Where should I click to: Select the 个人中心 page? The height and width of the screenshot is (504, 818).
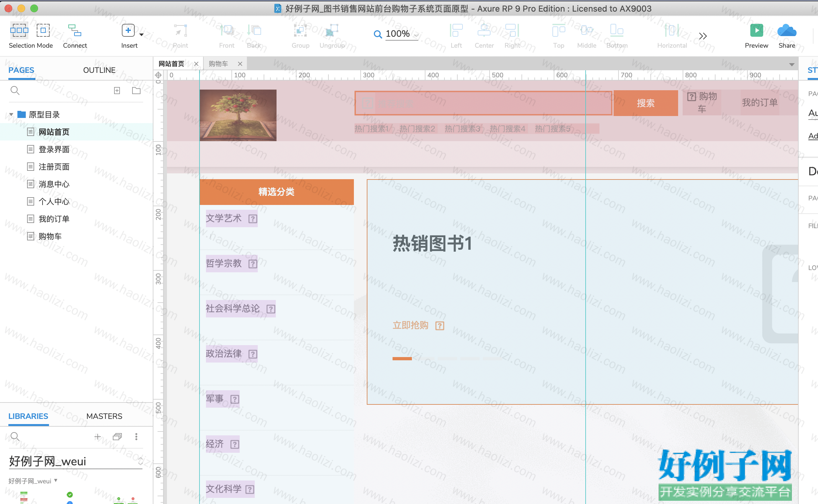pos(76,201)
